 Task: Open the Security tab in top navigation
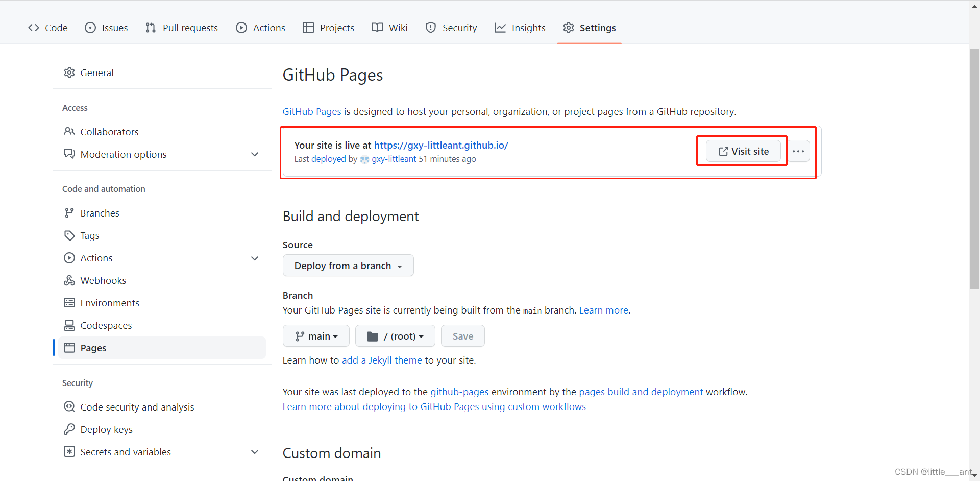coord(451,28)
